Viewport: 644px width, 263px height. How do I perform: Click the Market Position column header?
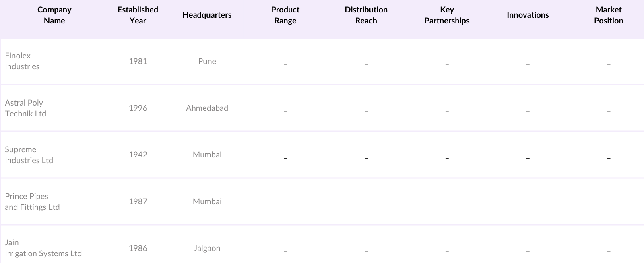pos(608,15)
